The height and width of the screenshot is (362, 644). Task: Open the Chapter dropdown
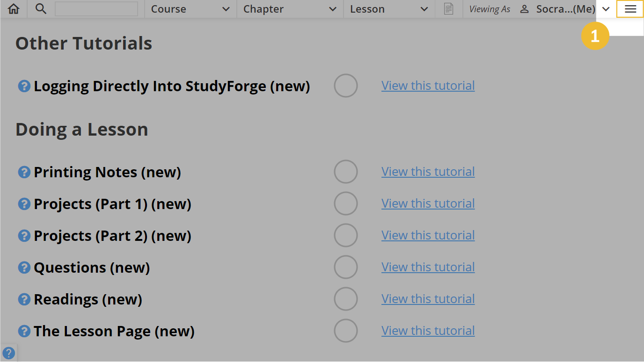(x=289, y=8)
